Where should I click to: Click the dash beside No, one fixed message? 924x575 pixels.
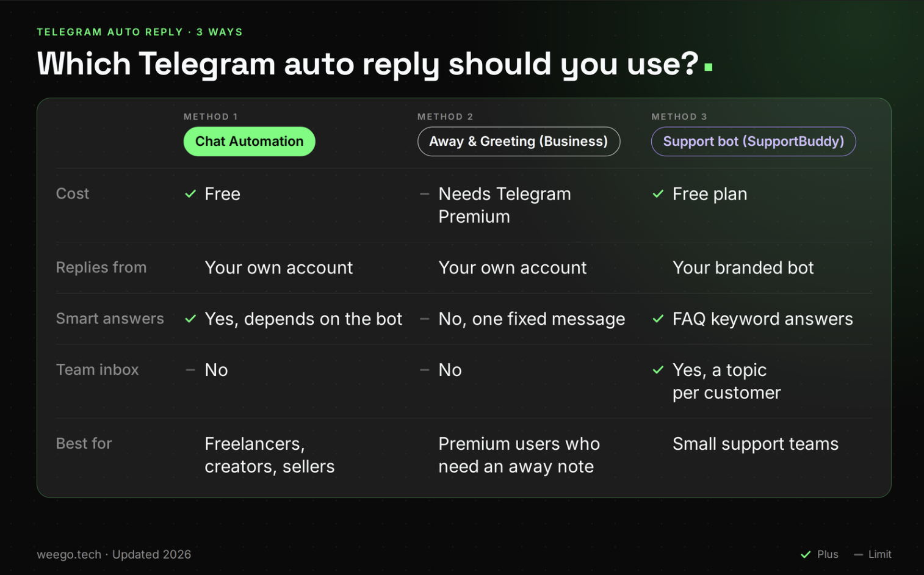point(424,319)
